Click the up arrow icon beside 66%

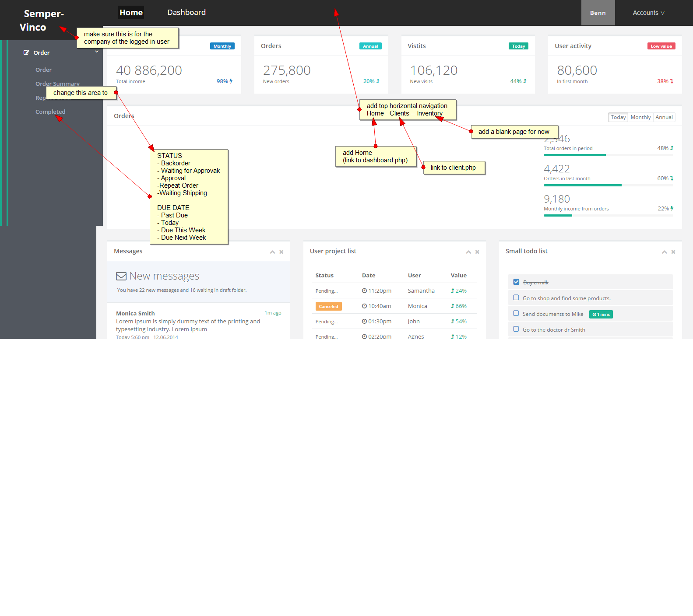(x=453, y=306)
